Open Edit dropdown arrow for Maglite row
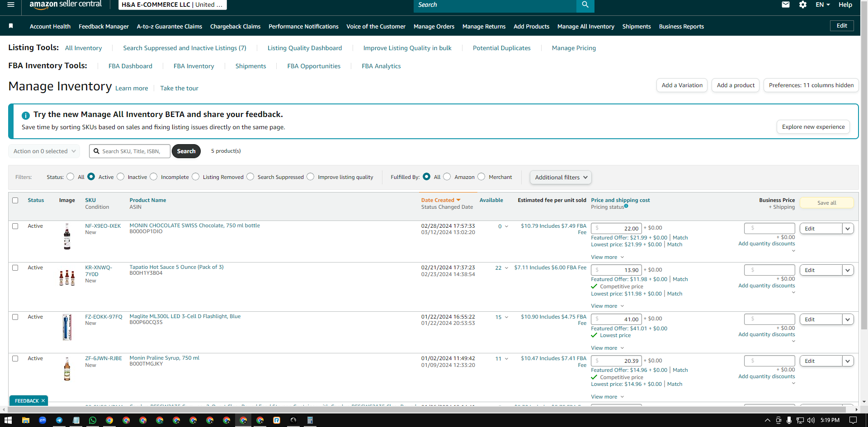Screen dimensions: 868x427 pyautogui.click(x=848, y=319)
